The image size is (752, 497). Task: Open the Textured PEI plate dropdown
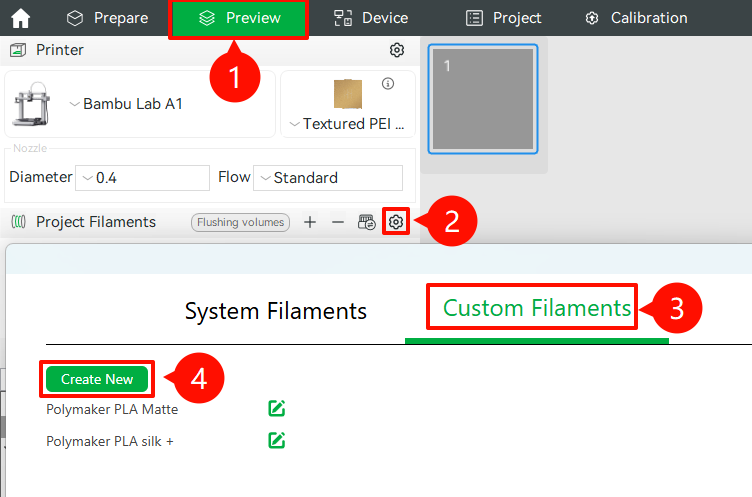(348, 124)
